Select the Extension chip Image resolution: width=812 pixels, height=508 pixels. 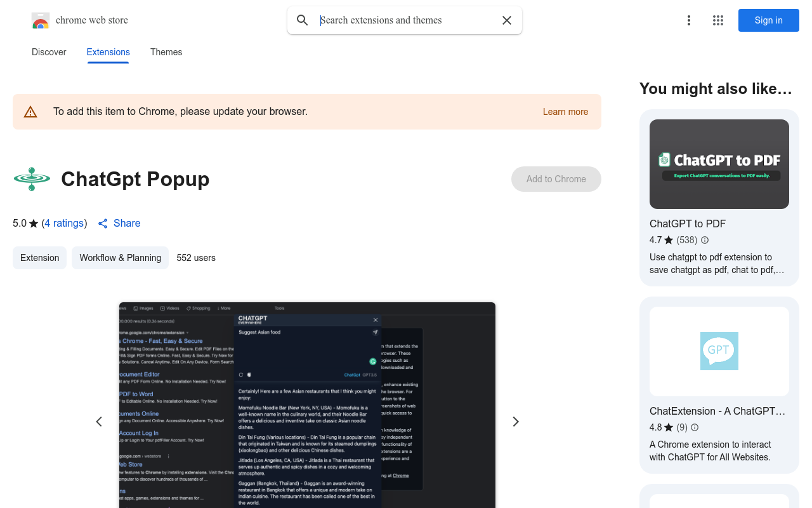click(39, 258)
